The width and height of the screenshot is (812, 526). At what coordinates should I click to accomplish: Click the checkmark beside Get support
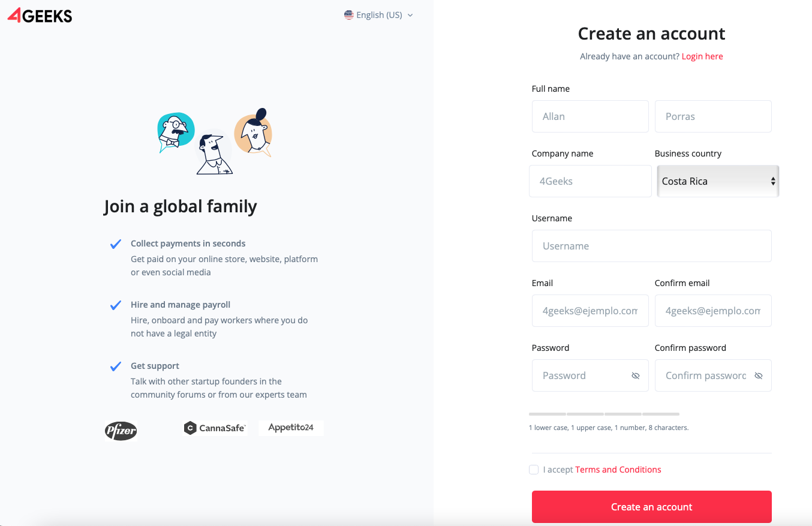point(115,366)
